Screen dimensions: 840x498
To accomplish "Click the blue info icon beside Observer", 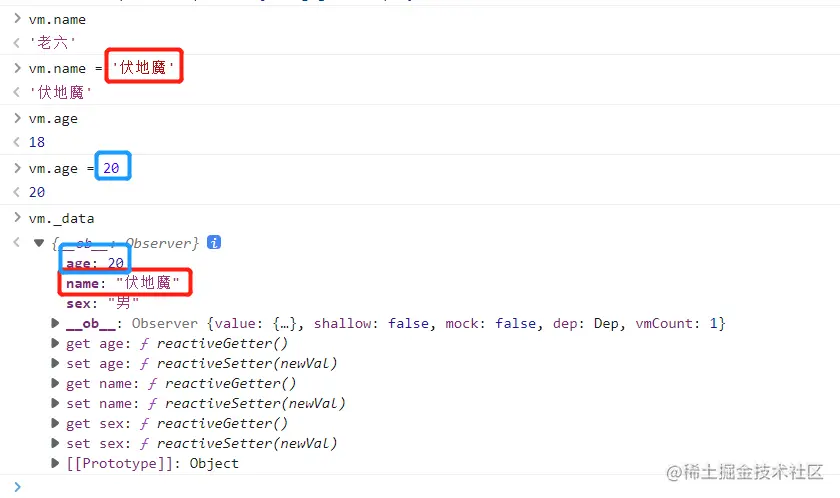I will pos(214,243).
